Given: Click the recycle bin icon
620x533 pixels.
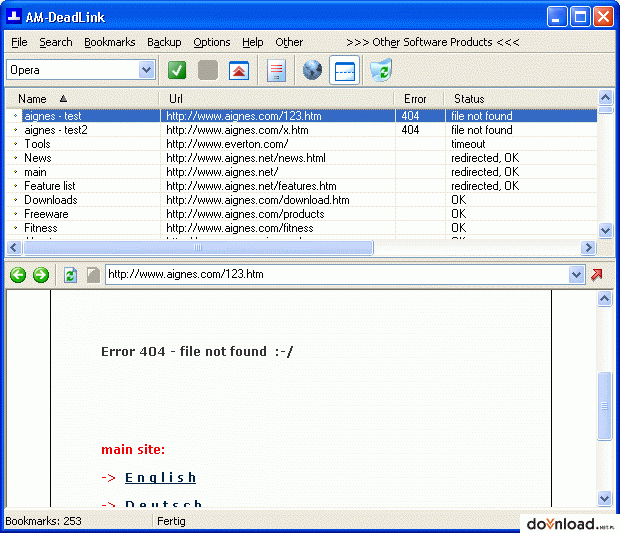Looking at the screenshot, I should point(381,70).
